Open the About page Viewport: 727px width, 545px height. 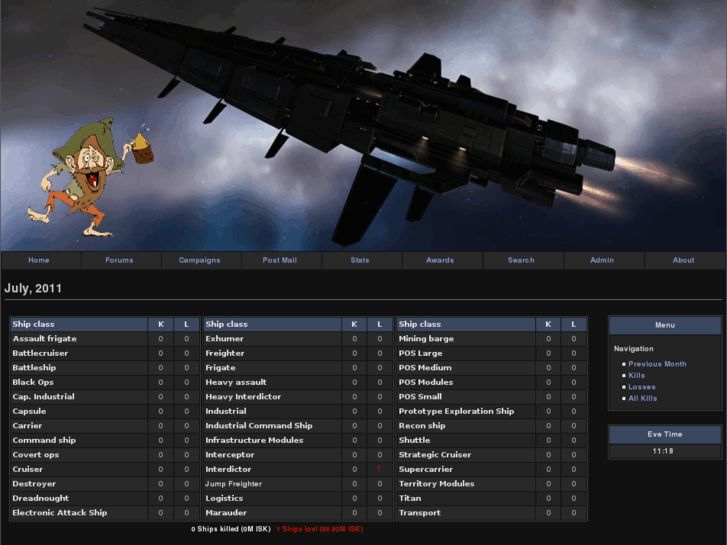click(683, 260)
